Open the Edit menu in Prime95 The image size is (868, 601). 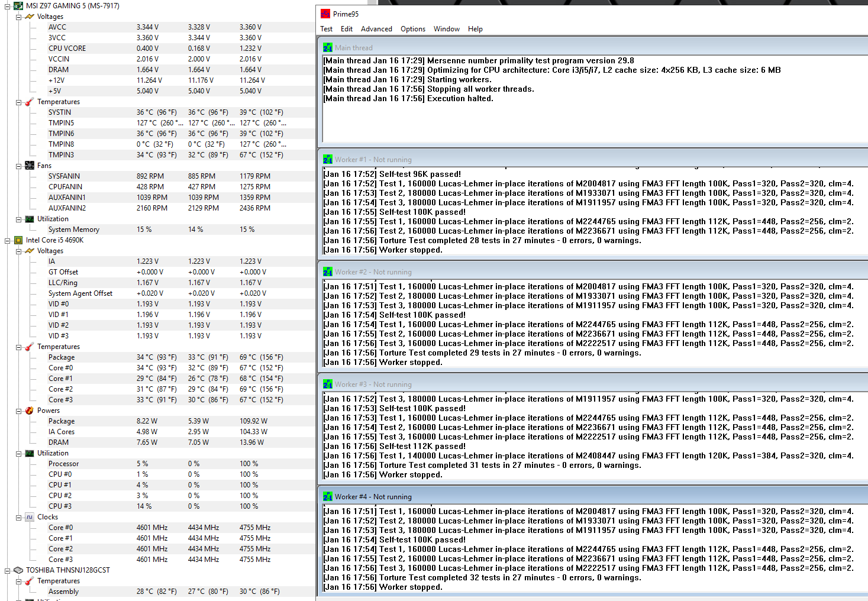coord(347,29)
